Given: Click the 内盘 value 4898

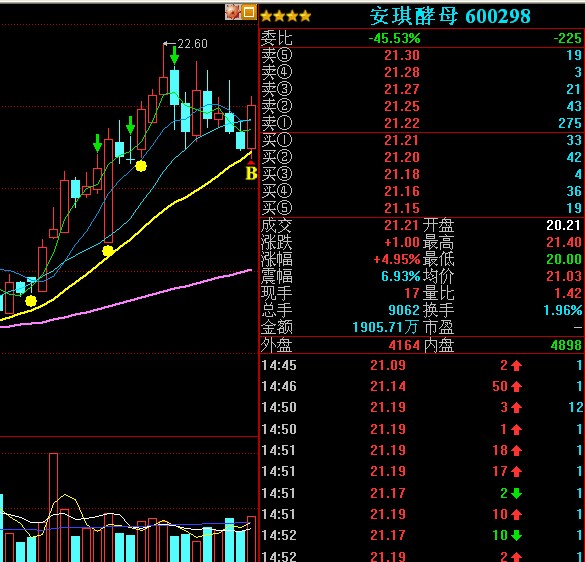Looking at the screenshot, I should (566, 345).
